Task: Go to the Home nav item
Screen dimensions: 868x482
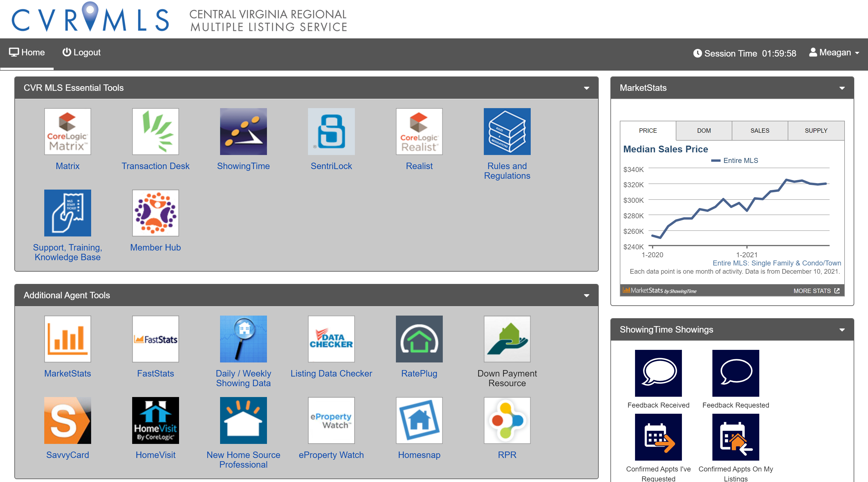Action: [27, 52]
